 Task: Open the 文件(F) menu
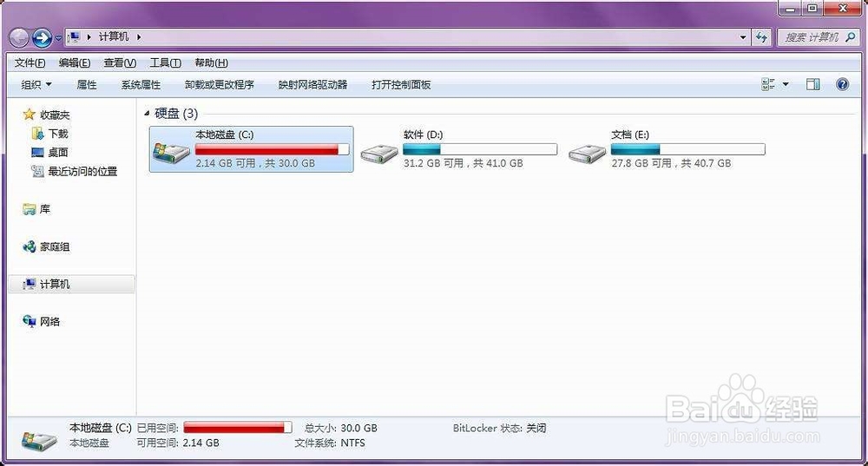pyautogui.click(x=30, y=62)
